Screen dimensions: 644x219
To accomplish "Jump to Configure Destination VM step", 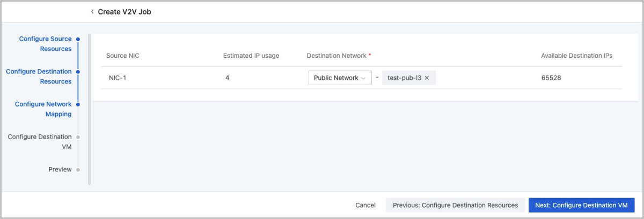I will tap(40, 142).
